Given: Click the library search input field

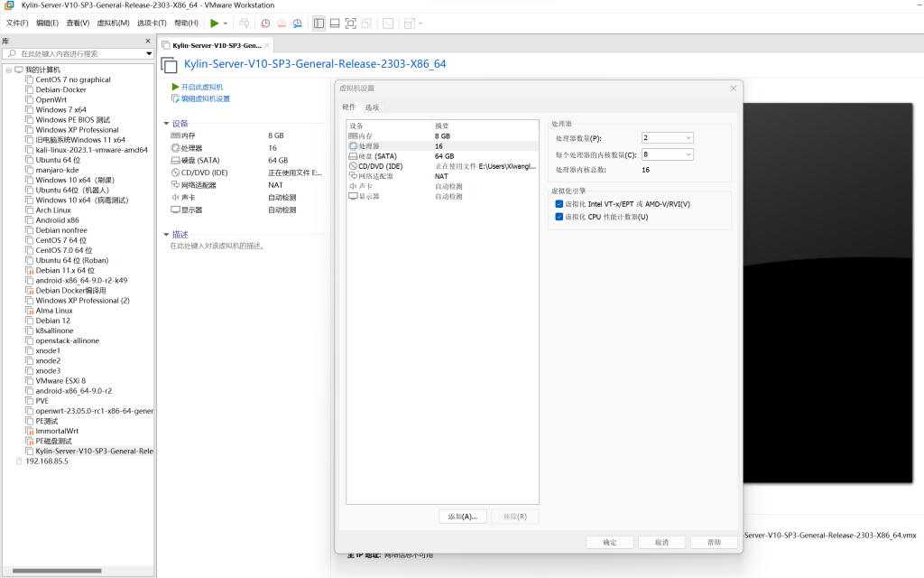Looking at the screenshot, I should point(79,53).
